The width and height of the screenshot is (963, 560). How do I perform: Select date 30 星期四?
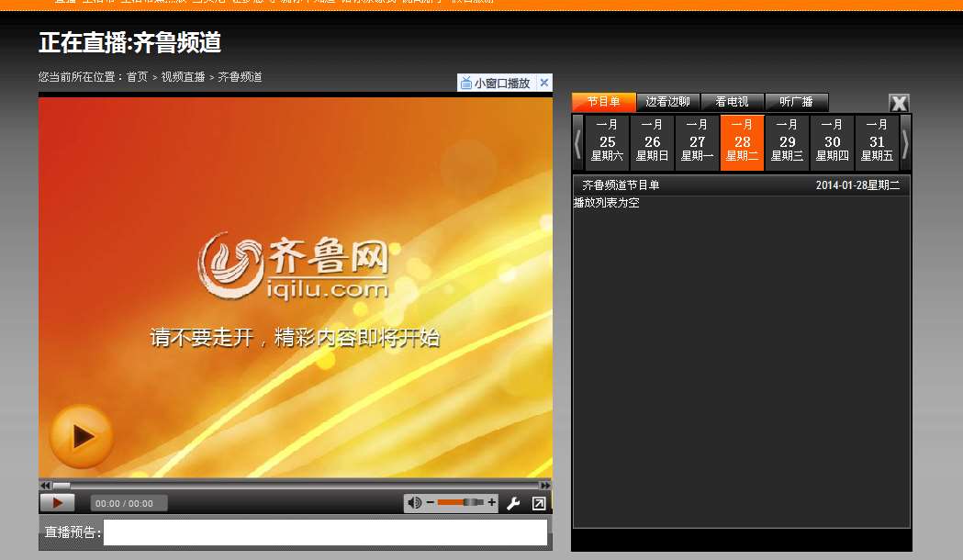point(833,142)
